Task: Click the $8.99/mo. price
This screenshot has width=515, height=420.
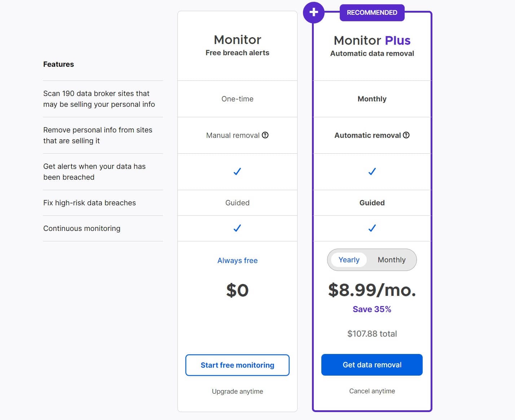Action: point(372,290)
